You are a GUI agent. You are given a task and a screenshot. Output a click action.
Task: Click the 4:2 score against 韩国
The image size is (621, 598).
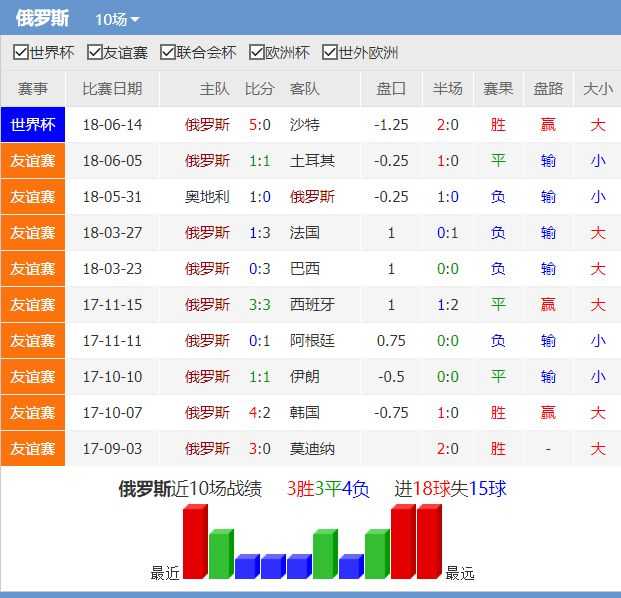tap(260, 413)
